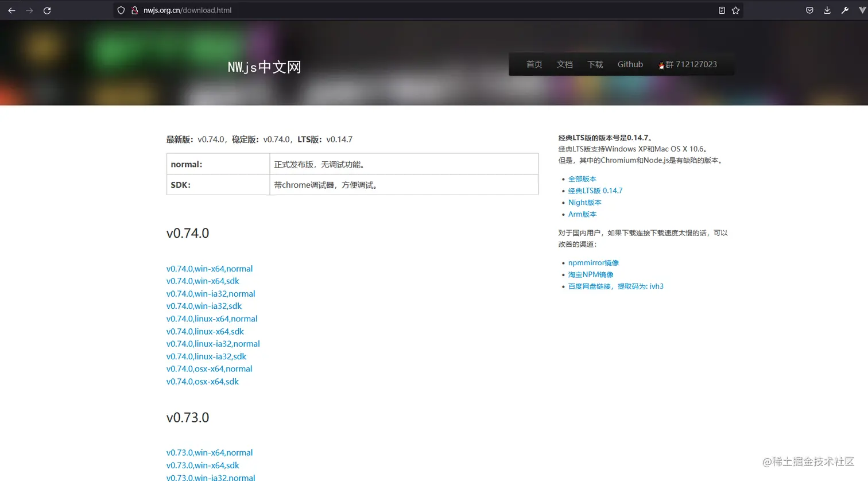The height and width of the screenshot is (481, 868).
Task: Save the page to Pocket
Action: coord(809,10)
